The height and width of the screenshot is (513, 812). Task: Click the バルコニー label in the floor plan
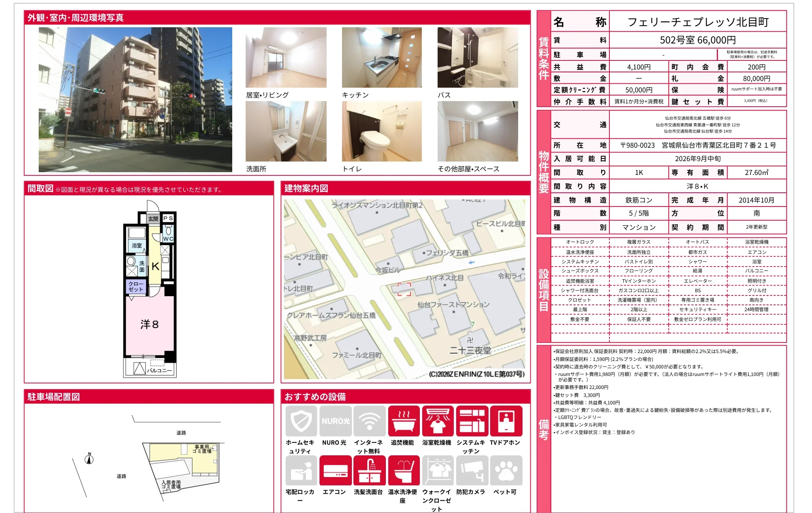[x=160, y=370]
